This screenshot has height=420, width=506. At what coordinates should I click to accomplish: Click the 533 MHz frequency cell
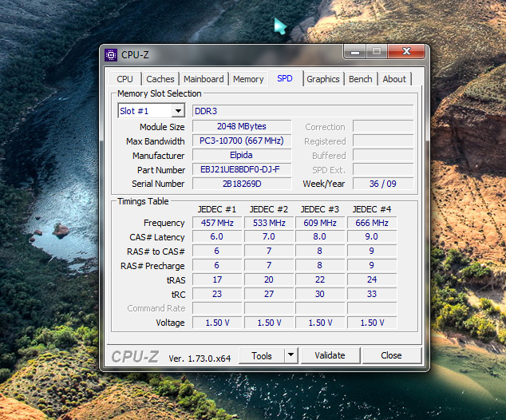(269, 223)
